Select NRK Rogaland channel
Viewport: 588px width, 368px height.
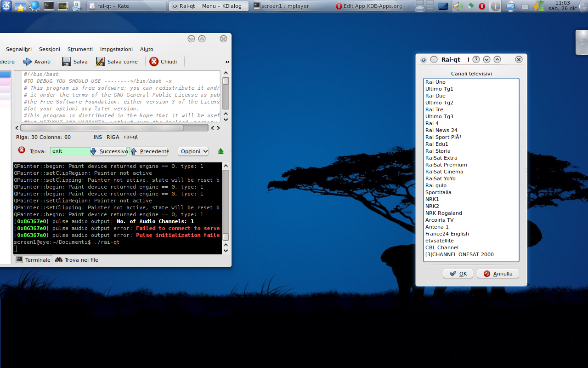click(x=471, y=213)
